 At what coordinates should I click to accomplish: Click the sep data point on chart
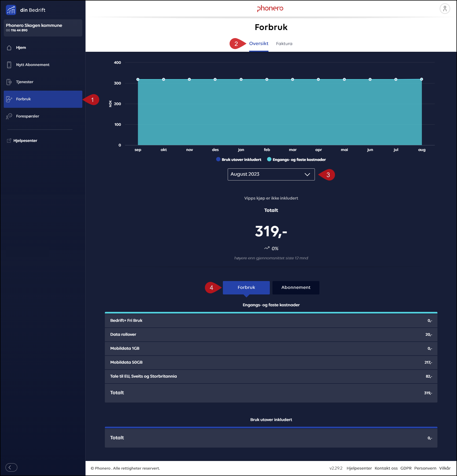138,79
